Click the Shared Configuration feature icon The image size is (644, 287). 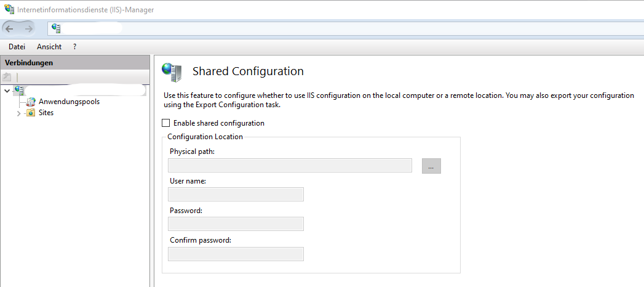[172, 72]
